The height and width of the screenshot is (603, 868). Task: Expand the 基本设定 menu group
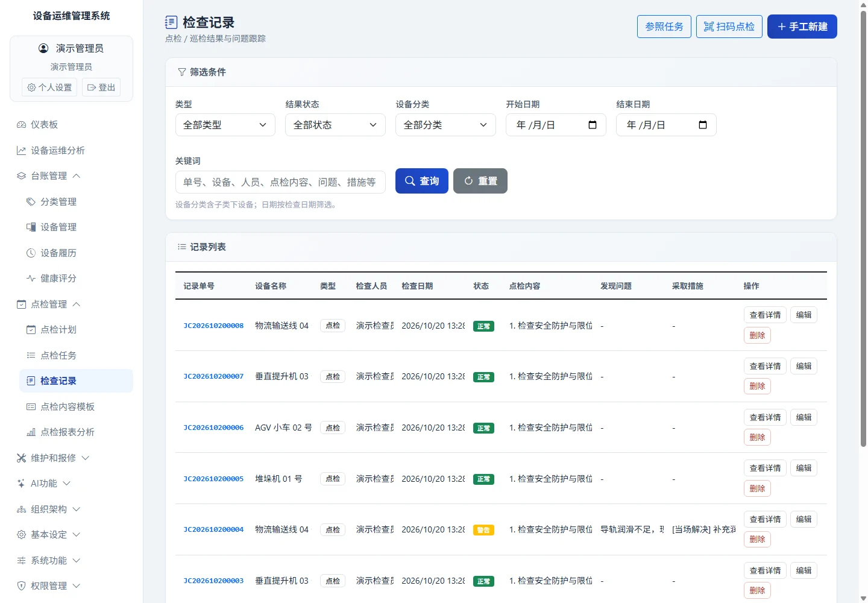(x=71, y=535)
